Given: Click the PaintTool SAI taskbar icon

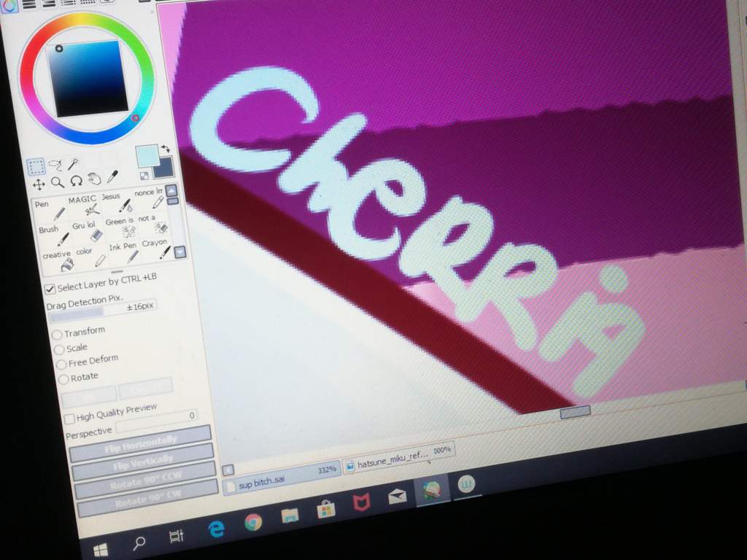Looking at the screenshot, I should click(x=433, y=490).
